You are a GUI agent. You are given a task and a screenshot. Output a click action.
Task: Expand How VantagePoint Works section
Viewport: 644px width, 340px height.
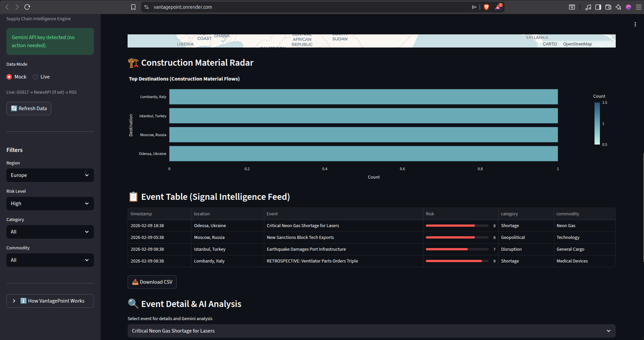click(50, 301)
